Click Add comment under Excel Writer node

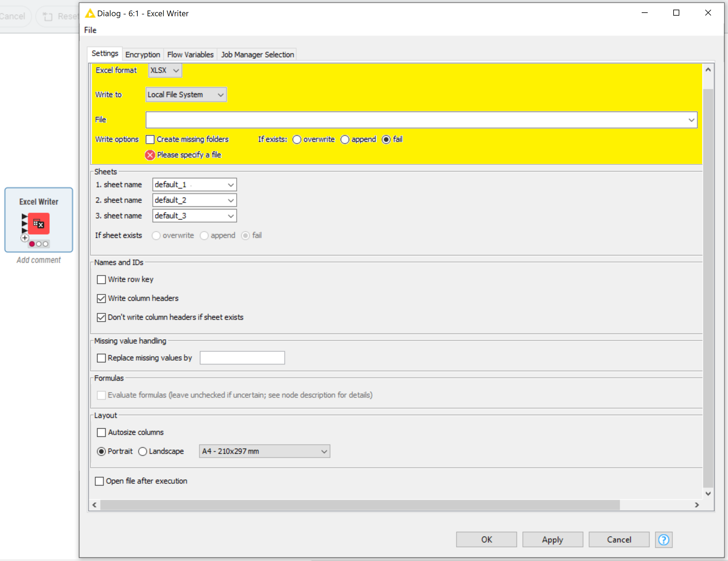coord(39,260)
